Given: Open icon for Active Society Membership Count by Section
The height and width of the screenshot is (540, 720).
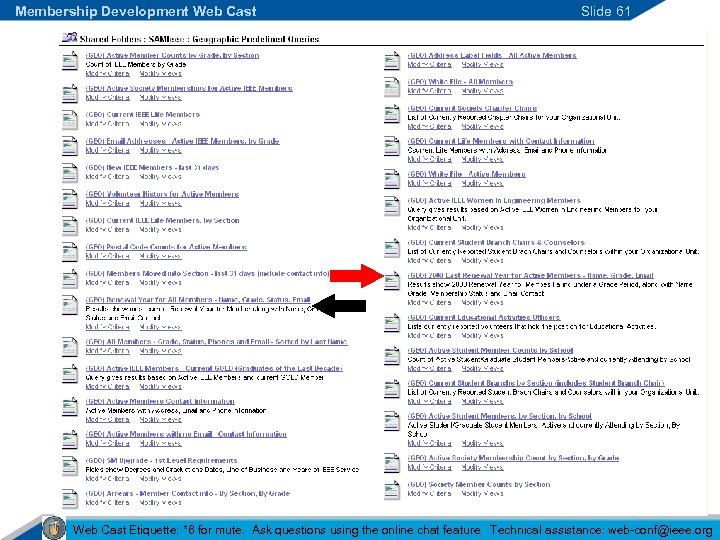Looking at the screenshot, I should pyautogui.click(x=392, y=463).
